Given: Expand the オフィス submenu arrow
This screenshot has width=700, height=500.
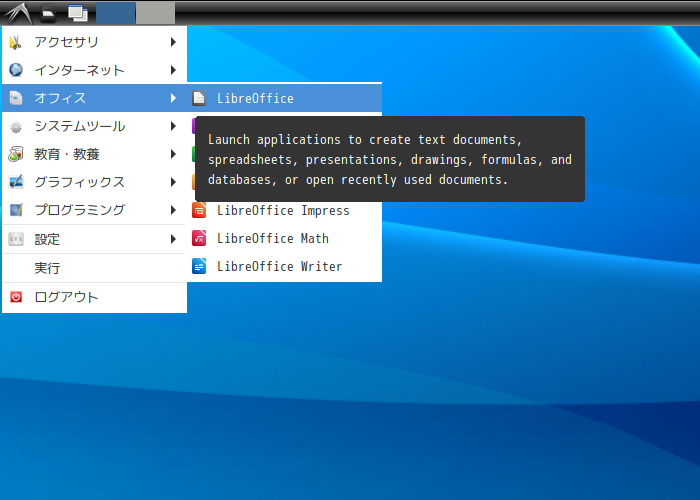Looking at the screenshot, I should (x=174, y=98).
